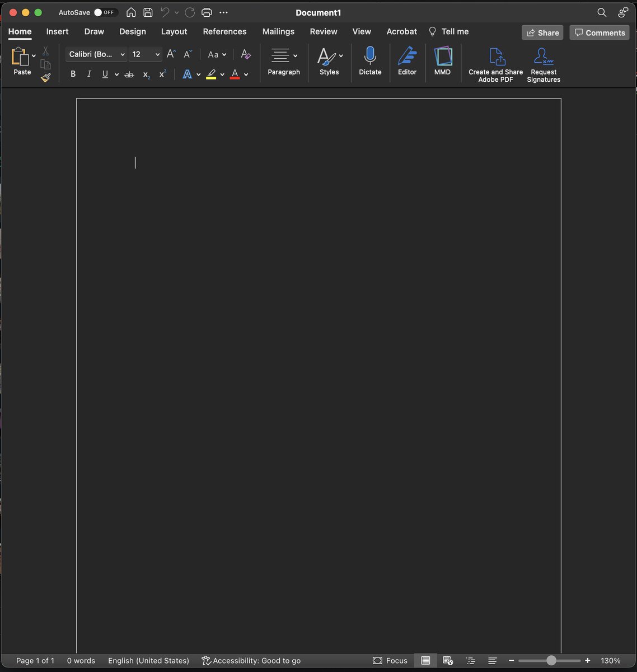Viewport: 637px width, 672px height.
Task: Toggle Underline formatting
Action: (x=105, y=74)
